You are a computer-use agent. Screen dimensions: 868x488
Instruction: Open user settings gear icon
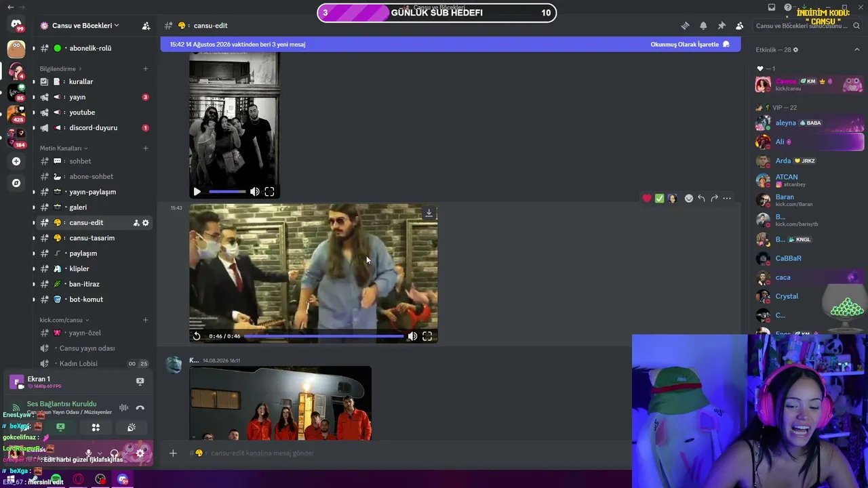pyautogui.click(x=140, y=453)
